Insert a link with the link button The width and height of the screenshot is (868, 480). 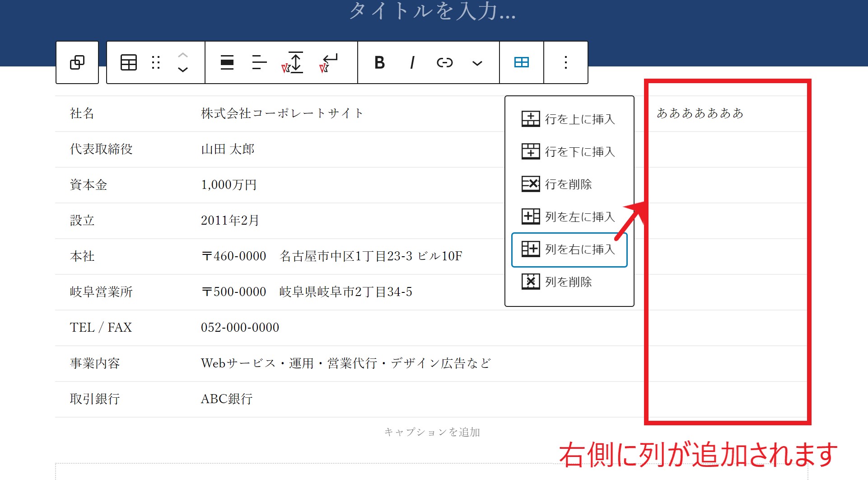[x=444, y=62]
